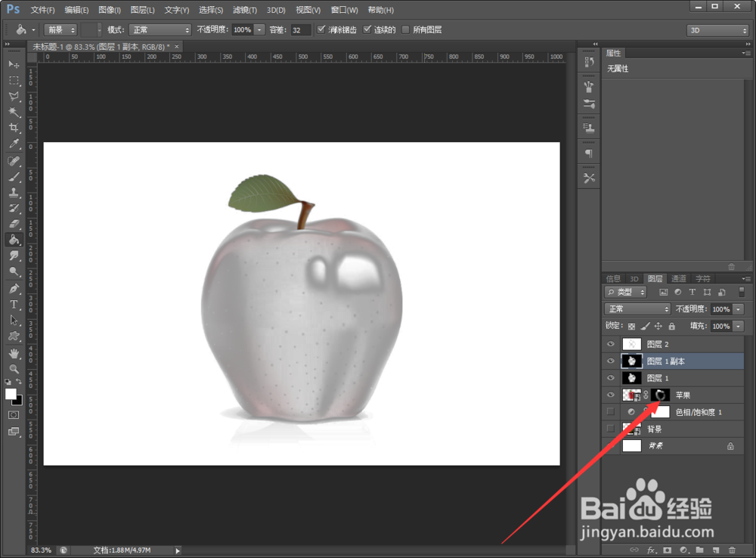Open the collapsed Paragraph panel icon
The image size is (756, 558).
(x=589, y=153)
